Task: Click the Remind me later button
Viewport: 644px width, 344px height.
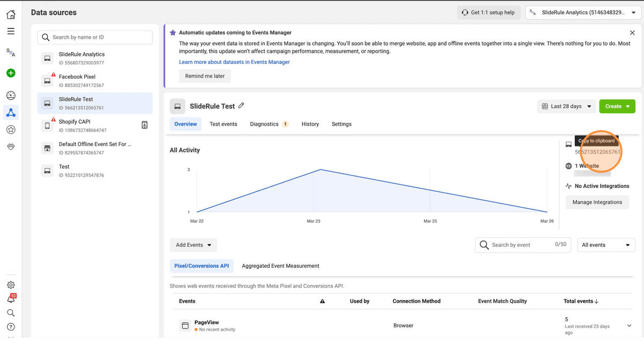Action: [x=205, y=76]
